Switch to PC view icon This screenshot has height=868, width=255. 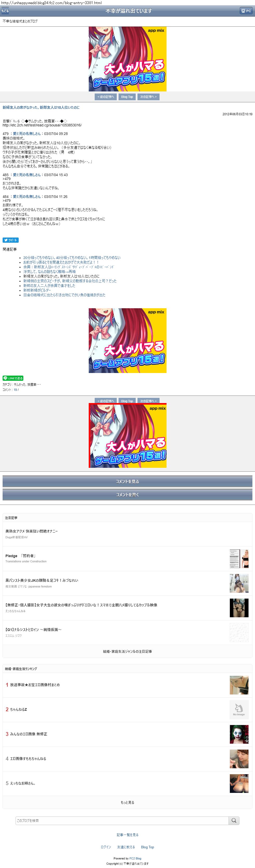point(246,11)
